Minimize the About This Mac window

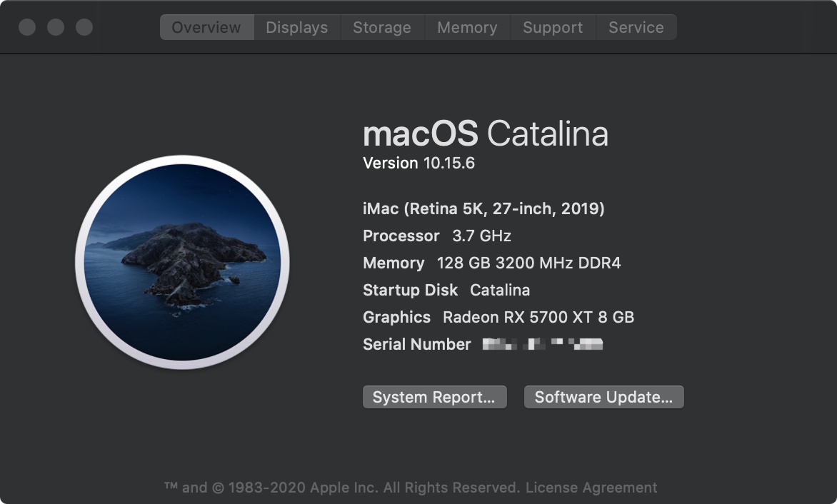pyautogui.click(x=56, y=27)
